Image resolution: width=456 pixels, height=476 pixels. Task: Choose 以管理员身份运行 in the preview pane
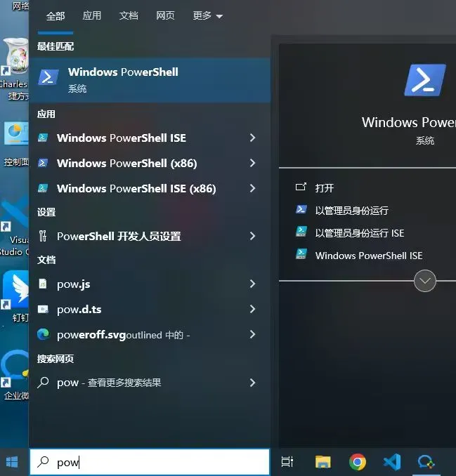(x=351, y=211)
